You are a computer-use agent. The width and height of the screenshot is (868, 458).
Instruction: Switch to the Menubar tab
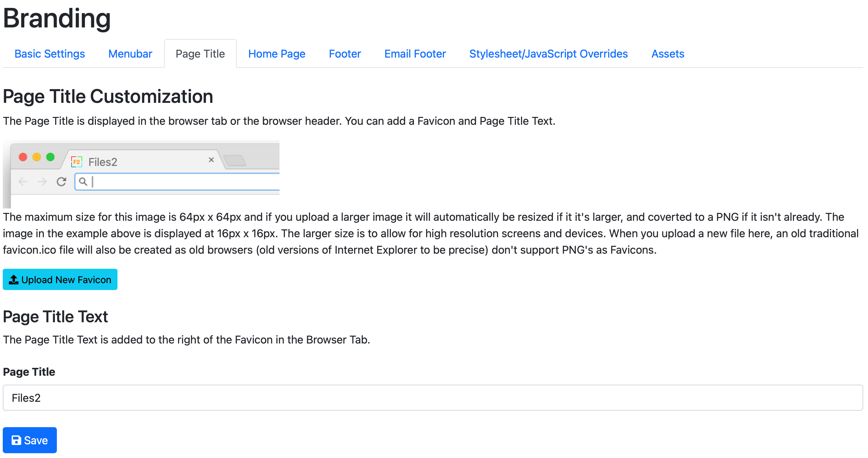coord(130,54)
